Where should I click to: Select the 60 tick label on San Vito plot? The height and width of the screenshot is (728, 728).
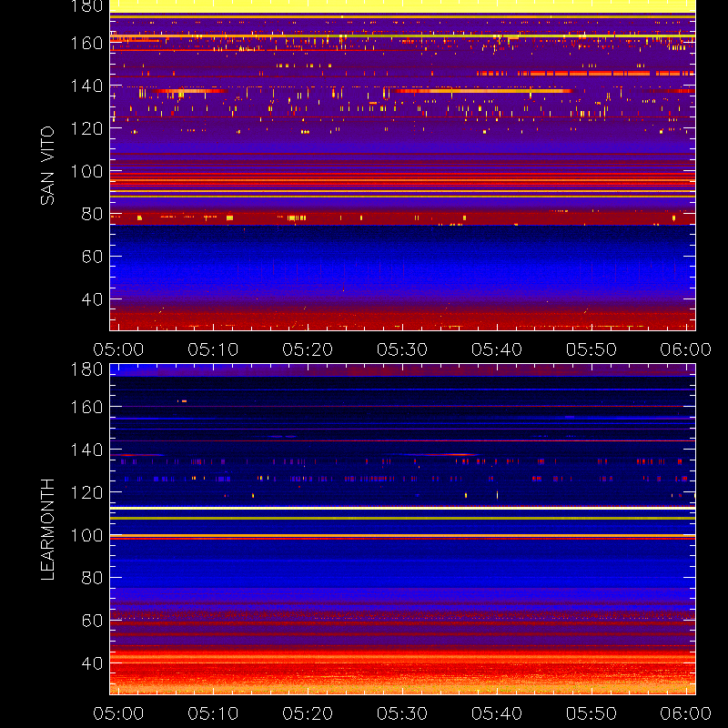(92, 257)
